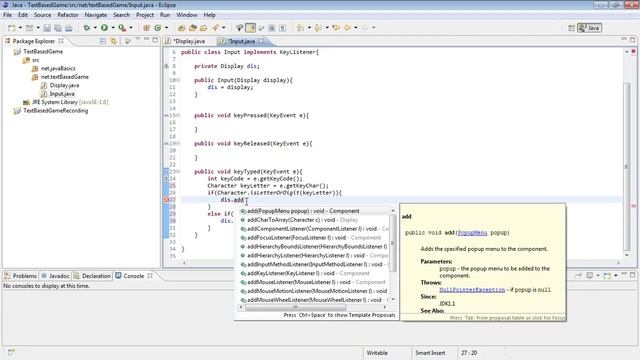
Task: Open Display.java in Package Explorer
Action: [x=64, y=85]
